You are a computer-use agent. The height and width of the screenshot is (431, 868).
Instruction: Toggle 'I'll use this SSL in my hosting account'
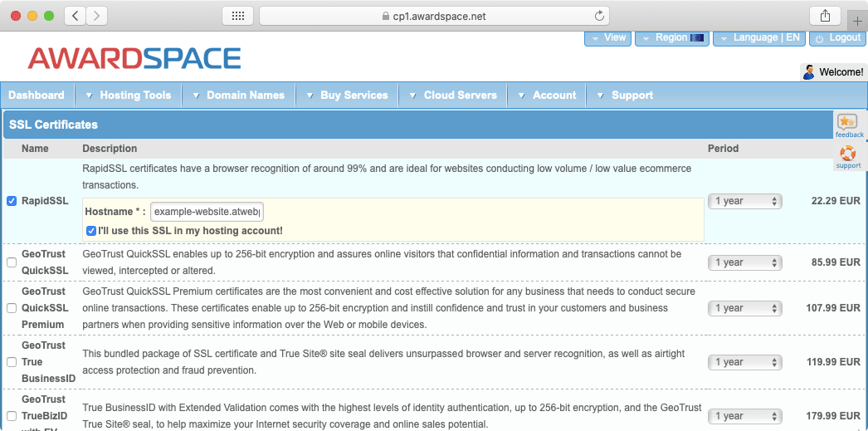(x=91, y=231)
